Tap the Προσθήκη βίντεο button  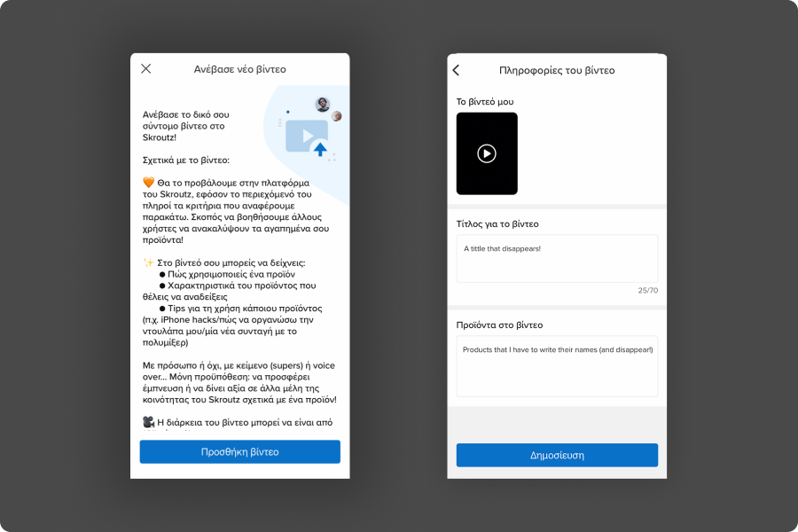(x=240, y=452)
